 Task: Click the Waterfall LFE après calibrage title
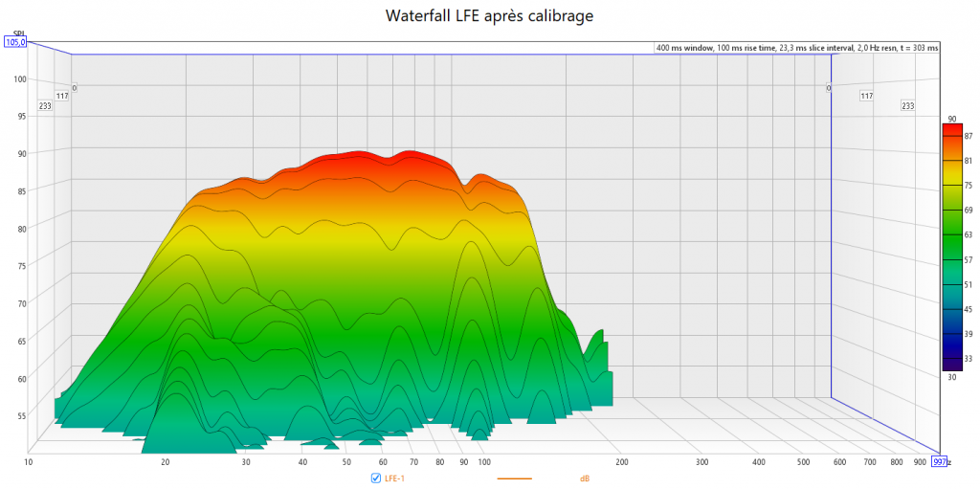pyautogui.click(x=490, y=16)
